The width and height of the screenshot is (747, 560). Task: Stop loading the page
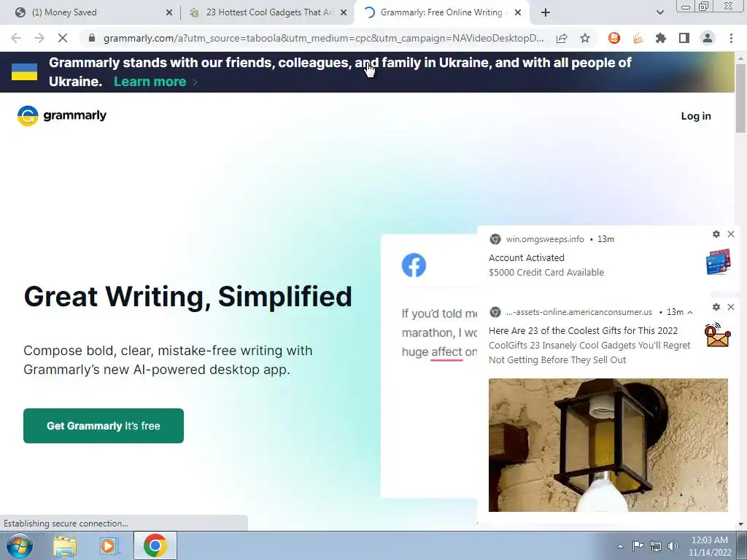63,38
